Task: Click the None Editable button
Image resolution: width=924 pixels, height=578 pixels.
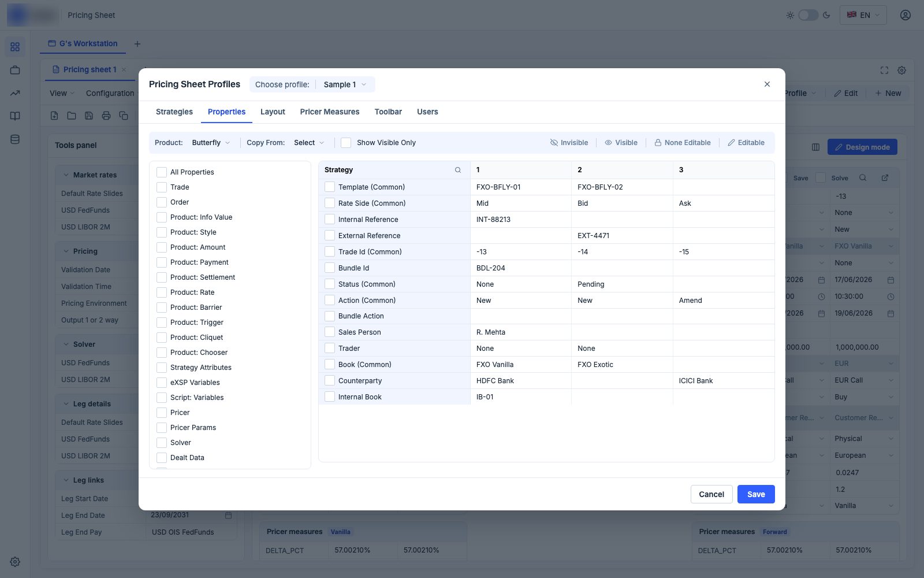Action: coord(682,143)
